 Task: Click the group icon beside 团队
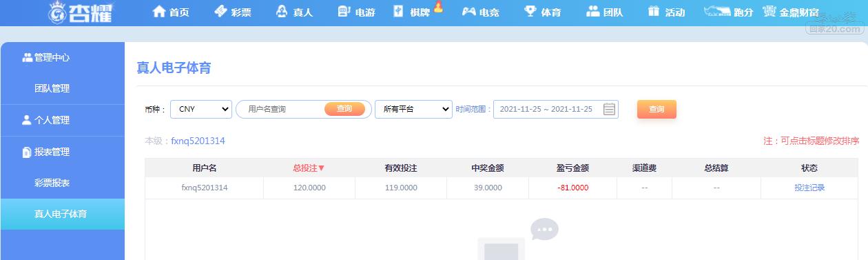[593, 10]
